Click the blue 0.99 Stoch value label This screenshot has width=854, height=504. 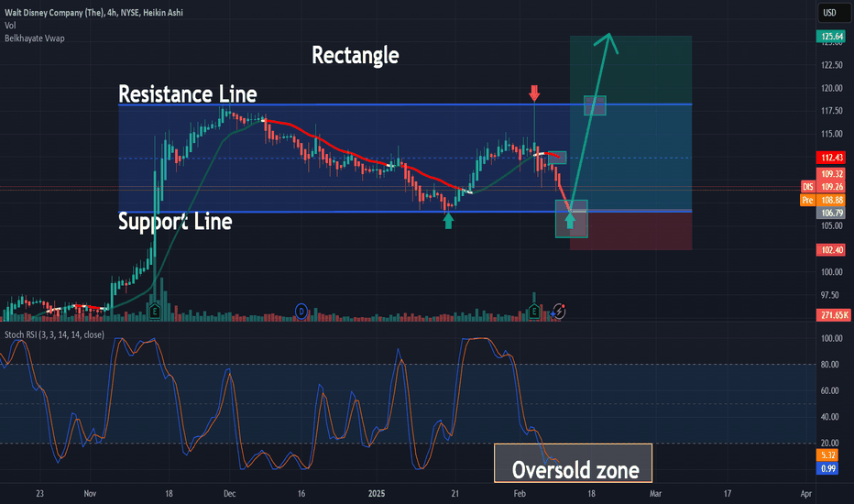[x=827, y=468]
